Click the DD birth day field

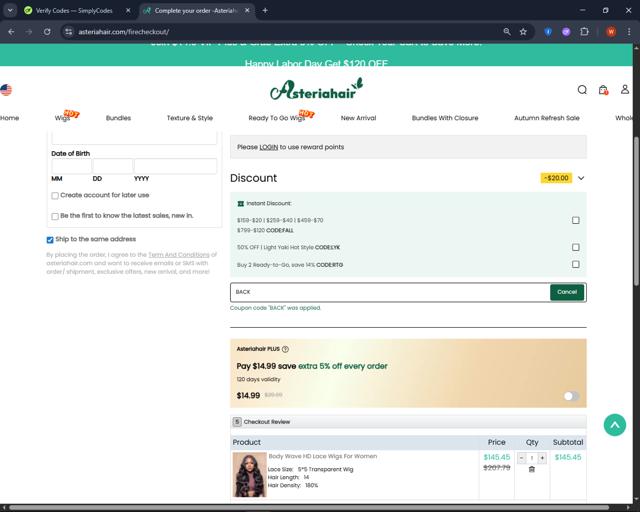pyautogui.click(x=113, y=166)
